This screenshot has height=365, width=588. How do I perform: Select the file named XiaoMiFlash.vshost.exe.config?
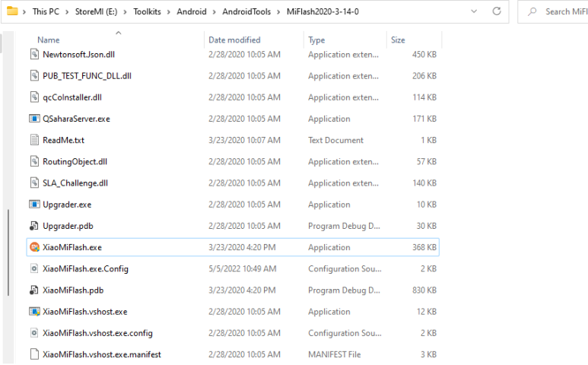tap(97, 333)
